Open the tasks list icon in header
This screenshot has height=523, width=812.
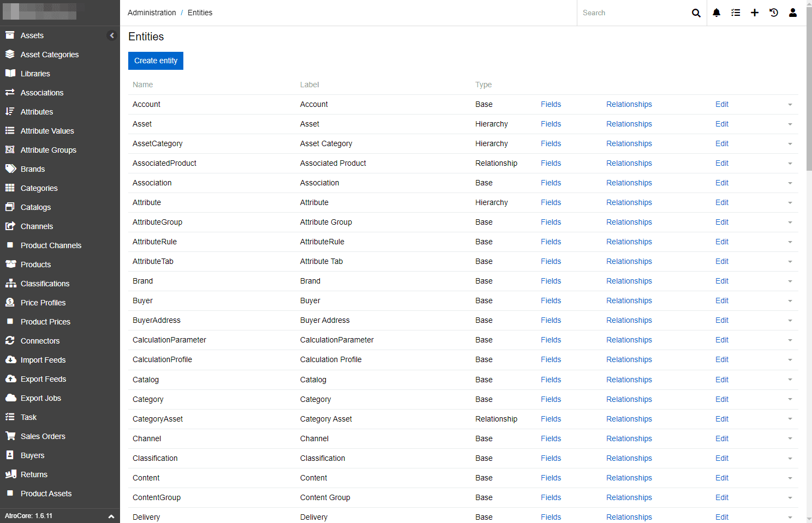coord(736,13)
